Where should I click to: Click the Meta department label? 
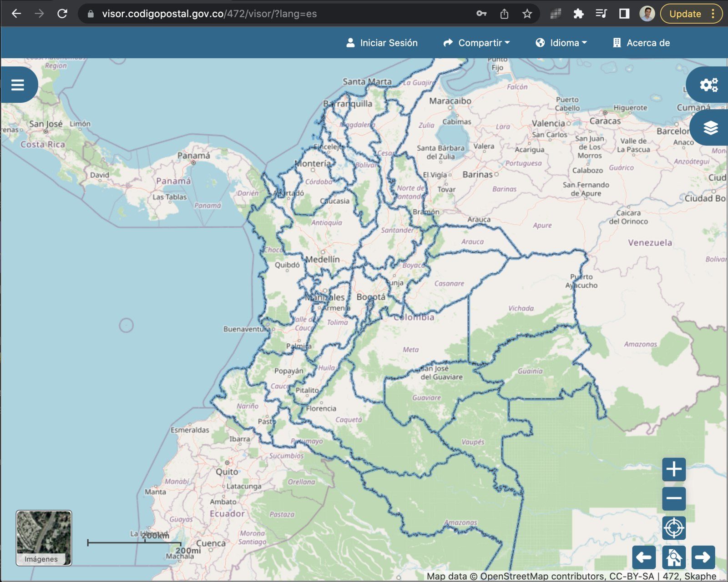pyautogui.click(x=410, y=350)
